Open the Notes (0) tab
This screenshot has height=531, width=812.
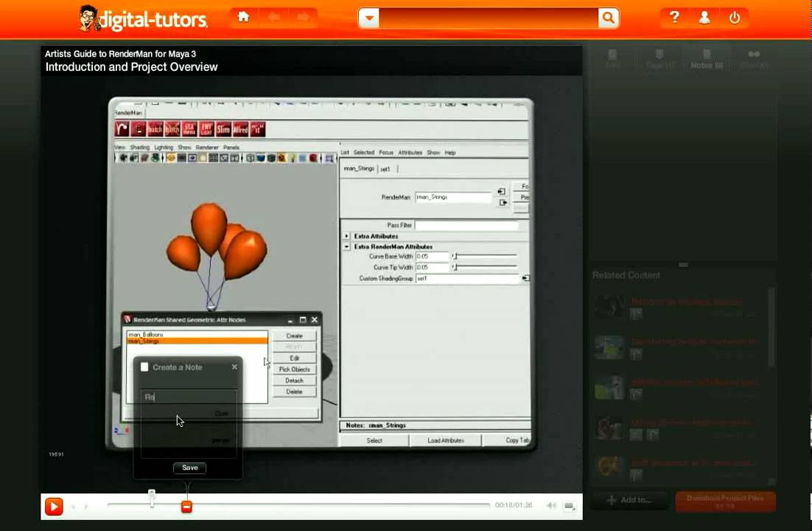[x=707, y=59]
